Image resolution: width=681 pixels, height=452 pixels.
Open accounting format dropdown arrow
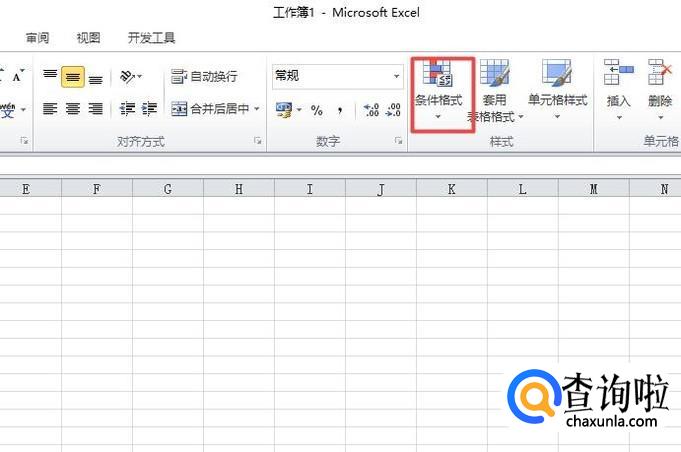click(299, 109)
